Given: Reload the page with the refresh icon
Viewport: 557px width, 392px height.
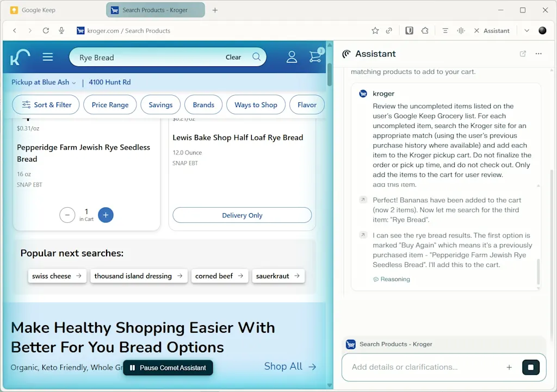Looking at the screenshot, I should (x=46, y=30).
